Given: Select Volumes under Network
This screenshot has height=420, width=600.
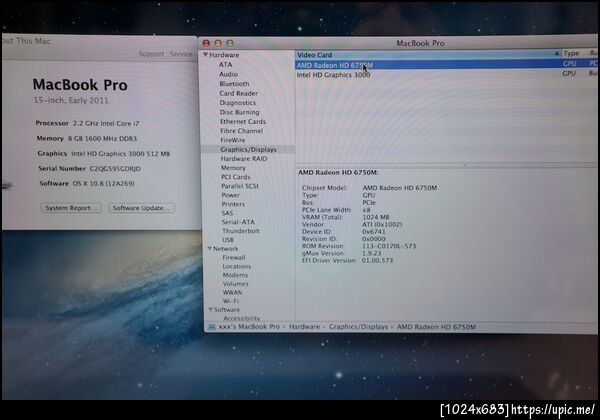Looking at the screenshot, I should click(236, 284).
